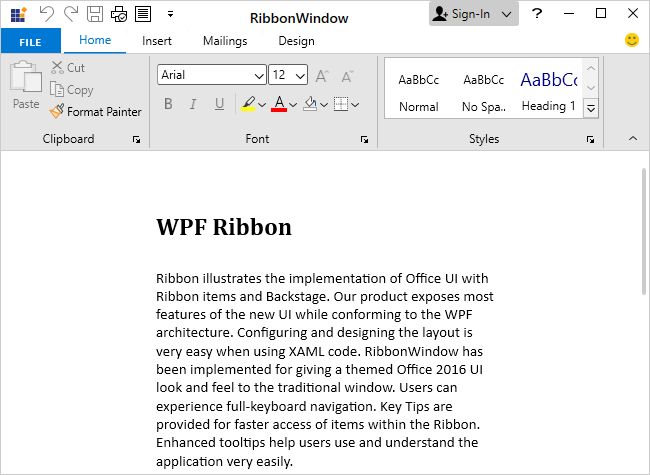
Task: Apply the red font color swatch
Action: pos(279,104)
